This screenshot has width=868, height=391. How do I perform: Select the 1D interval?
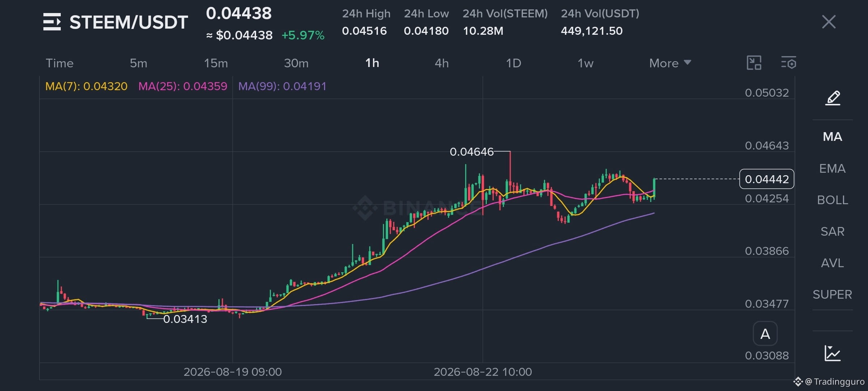click(513, 63)
